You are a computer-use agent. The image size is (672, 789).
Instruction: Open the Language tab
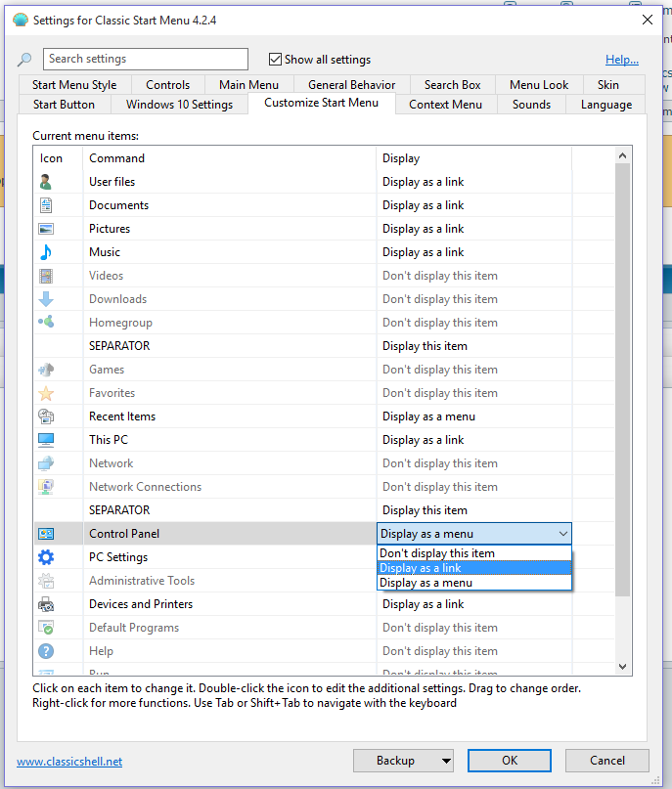(606, 105)
